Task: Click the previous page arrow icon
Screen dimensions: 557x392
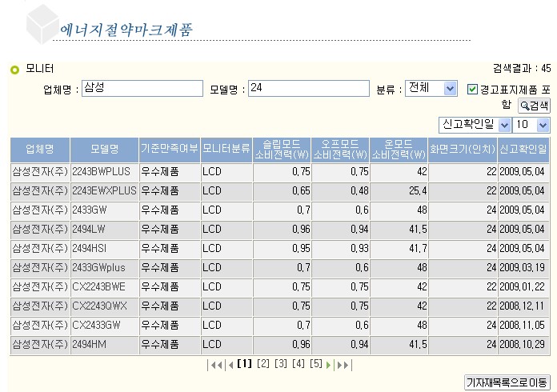Action: point(231,365)
